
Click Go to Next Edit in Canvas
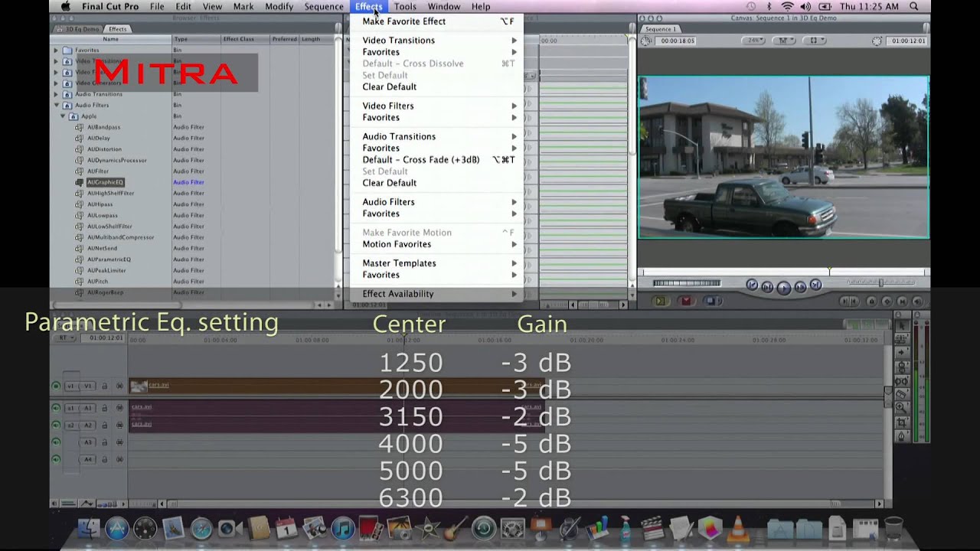click(815, 285)
